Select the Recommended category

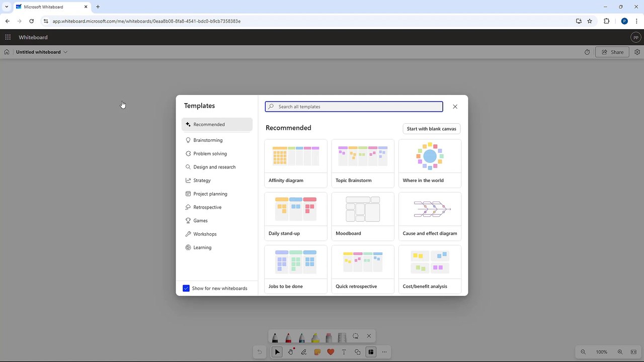tap(217, 124)
